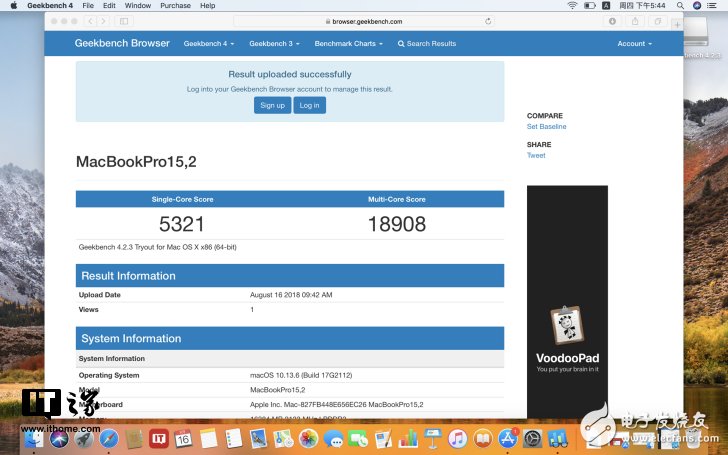The image size is (728, 455).
Task: Click the Safari back arrow button
Action: (91, 20)
